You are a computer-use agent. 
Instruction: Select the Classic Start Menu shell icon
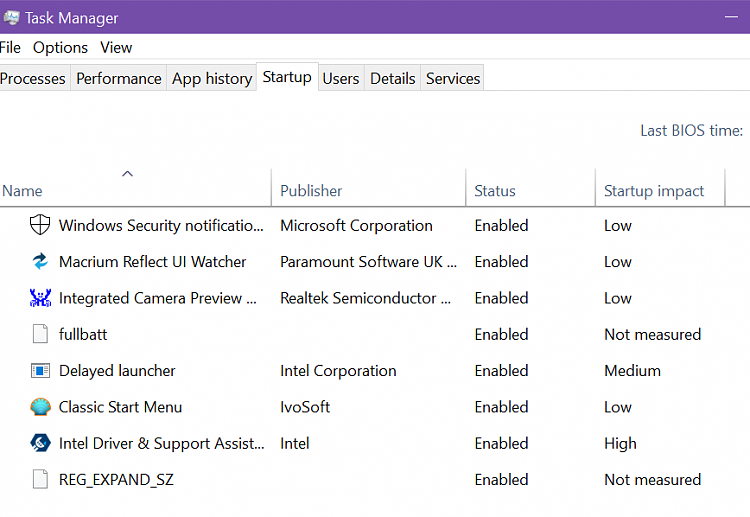click(x=40, y=407)
